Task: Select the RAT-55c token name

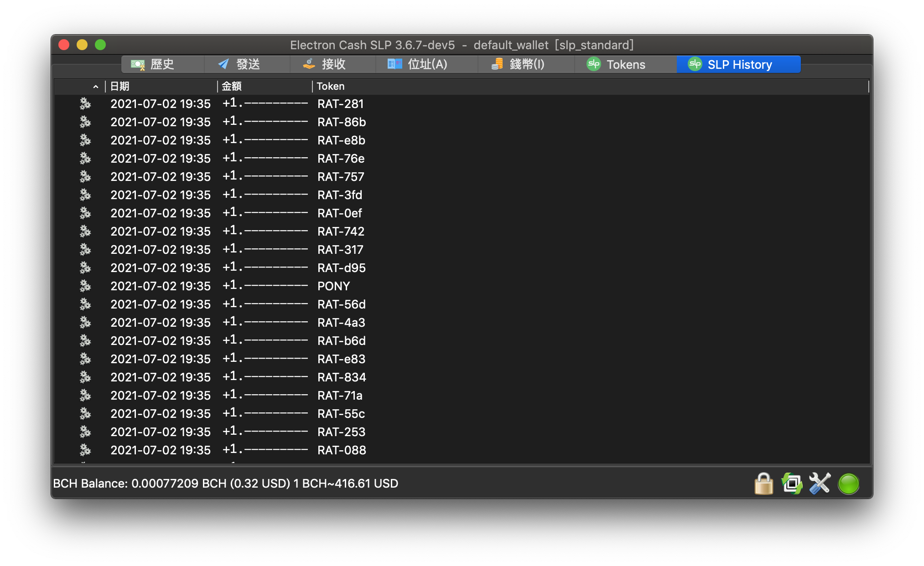Action: [341, 414]
